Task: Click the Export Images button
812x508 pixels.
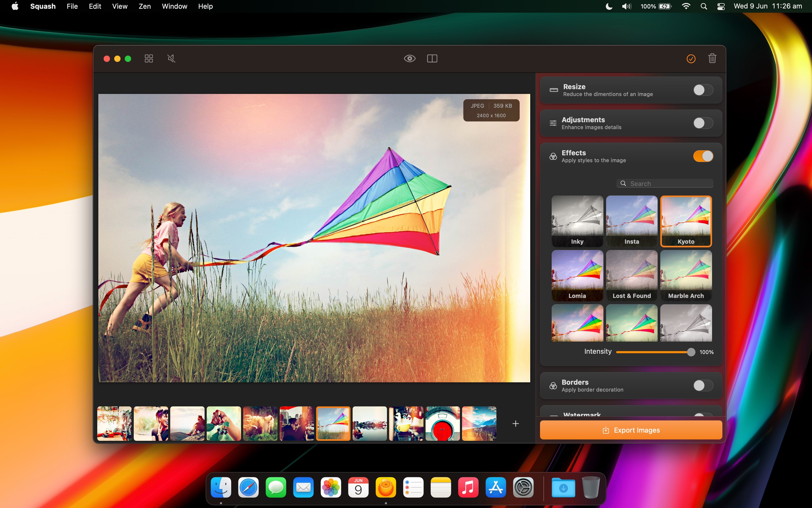Action: (x=631, y=430)
